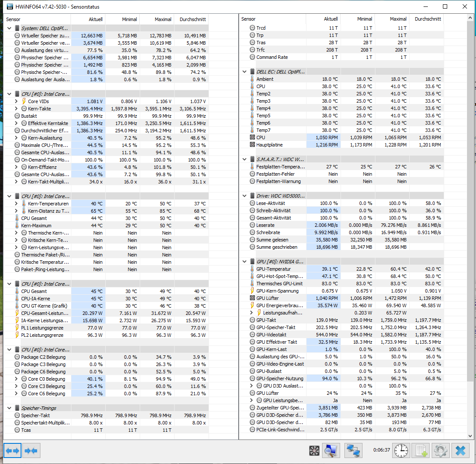The height and width of the screenshot is (464, 476).
Task: Collapse the System: DELL OptiPl... group
Action: 9,28
